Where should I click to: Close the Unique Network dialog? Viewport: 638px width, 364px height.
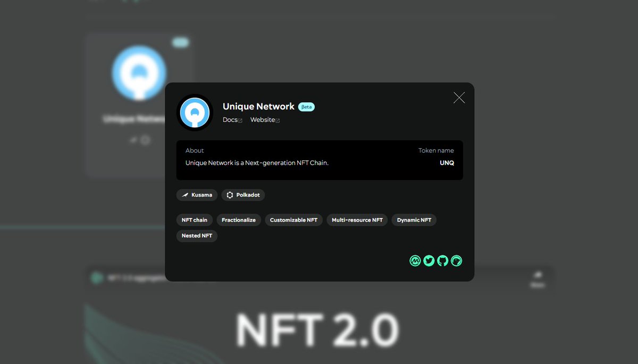[459, 98]
